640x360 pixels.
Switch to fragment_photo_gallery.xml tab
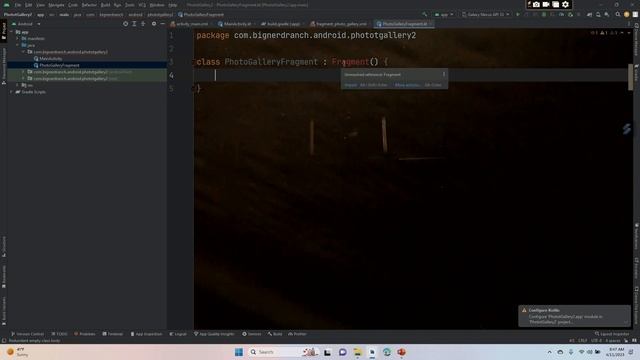pyautogui.click(x=340, y=24)
